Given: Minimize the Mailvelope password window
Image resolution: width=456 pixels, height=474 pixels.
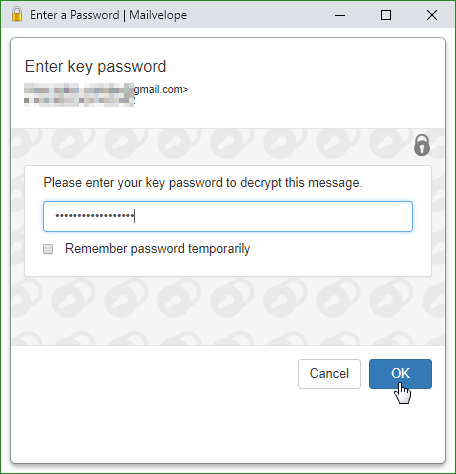Looking at the screenshot, I should 340,15.
